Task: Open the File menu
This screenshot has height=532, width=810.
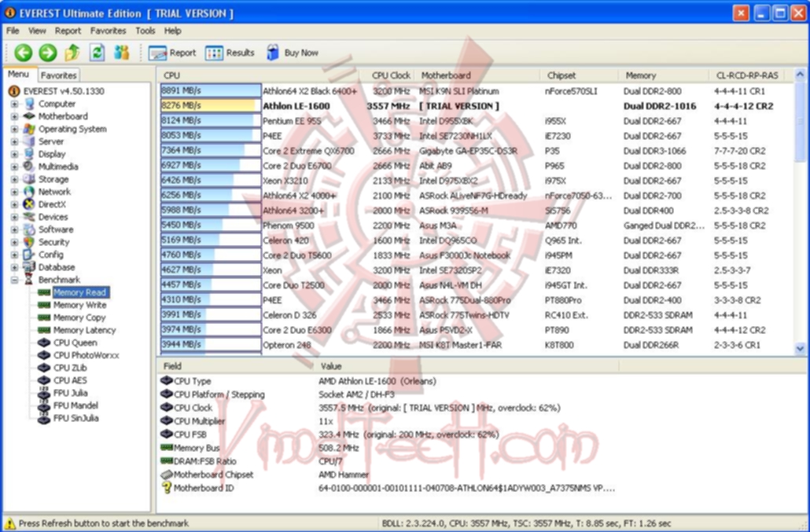Action: (13, 31)
